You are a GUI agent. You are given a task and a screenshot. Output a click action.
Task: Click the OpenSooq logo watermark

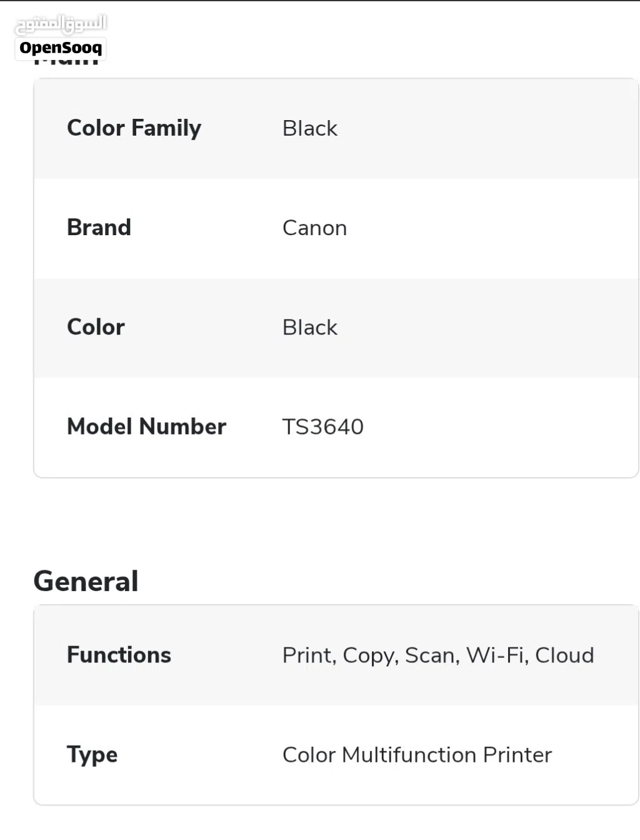pyautogui.click(x=61, y=48)
